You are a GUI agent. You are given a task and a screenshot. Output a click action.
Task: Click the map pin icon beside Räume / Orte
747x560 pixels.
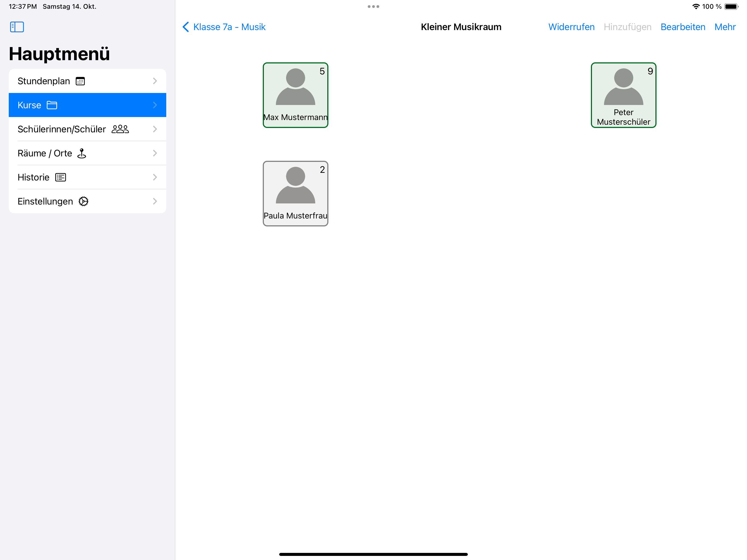(x=82, y=153)
